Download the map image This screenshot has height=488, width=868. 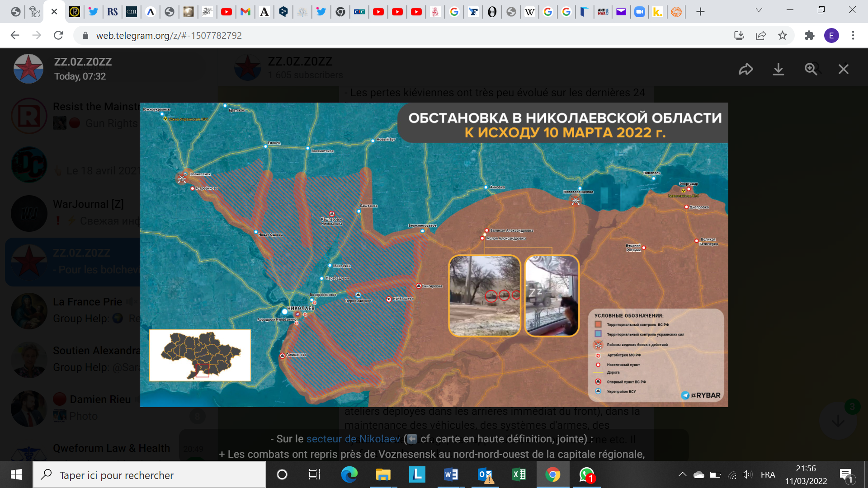(778, 69)
